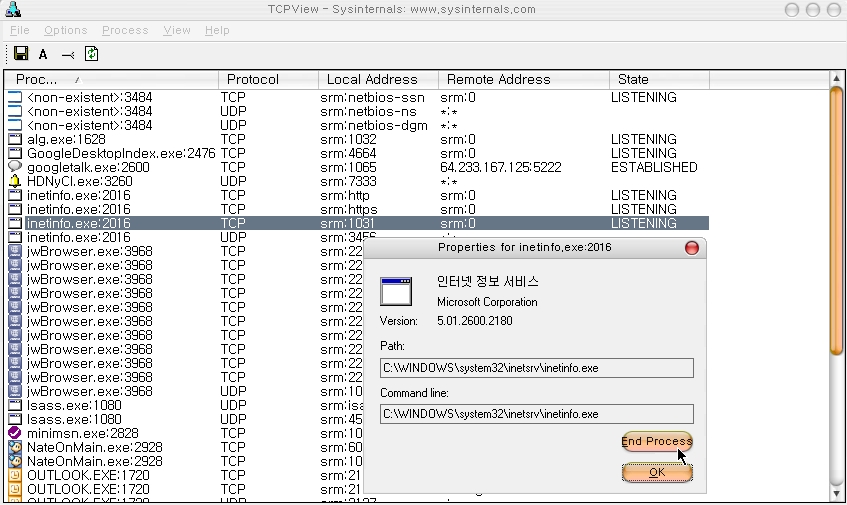The height and width of the screenshot is (505, 847).
Task: Click the GoogleDesktopIndex.exe:2476 row icon
Action: coord(15,153)
